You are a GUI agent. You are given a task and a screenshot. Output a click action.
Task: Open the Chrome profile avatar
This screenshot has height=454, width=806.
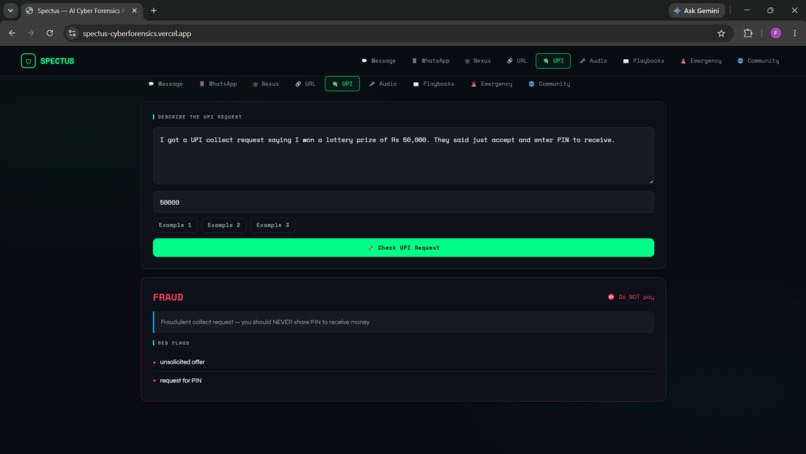tap(776, 33)
